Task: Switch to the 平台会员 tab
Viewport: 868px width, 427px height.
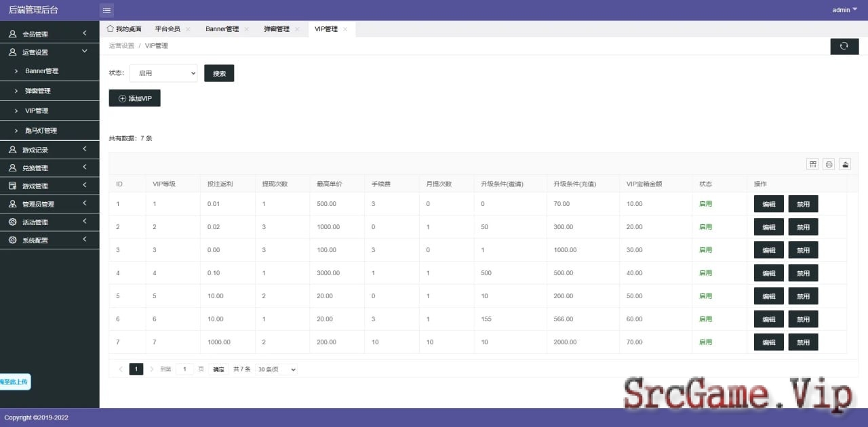Action: click(x=167, y=29)
